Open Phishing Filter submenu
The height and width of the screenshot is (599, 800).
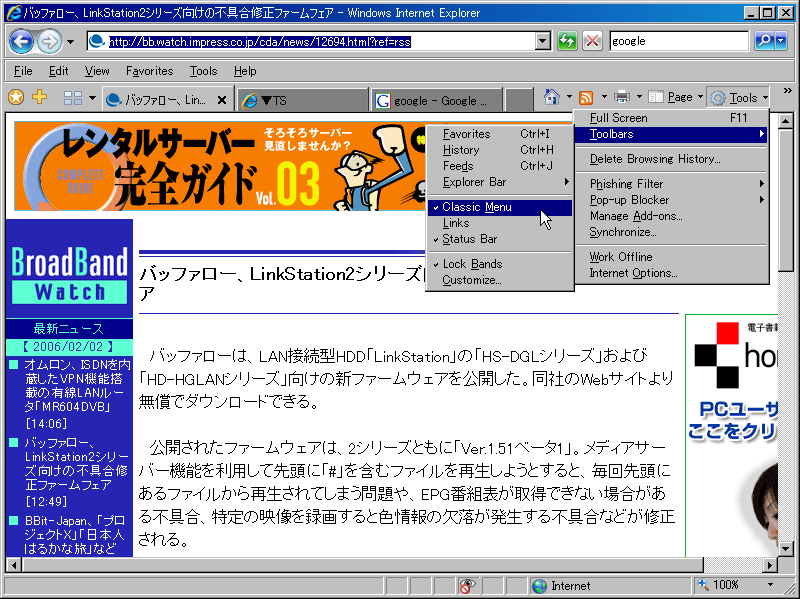pyautogui.click(x=671, y=184)
